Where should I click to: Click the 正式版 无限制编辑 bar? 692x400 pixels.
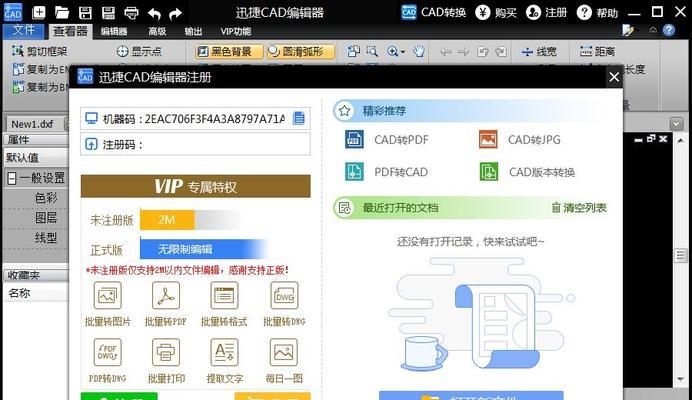203,249
